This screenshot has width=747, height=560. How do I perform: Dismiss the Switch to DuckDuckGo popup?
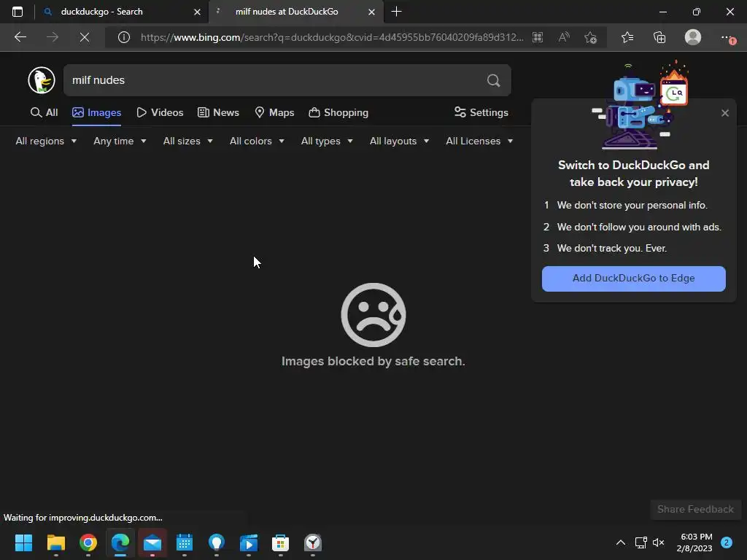(725, 113)
